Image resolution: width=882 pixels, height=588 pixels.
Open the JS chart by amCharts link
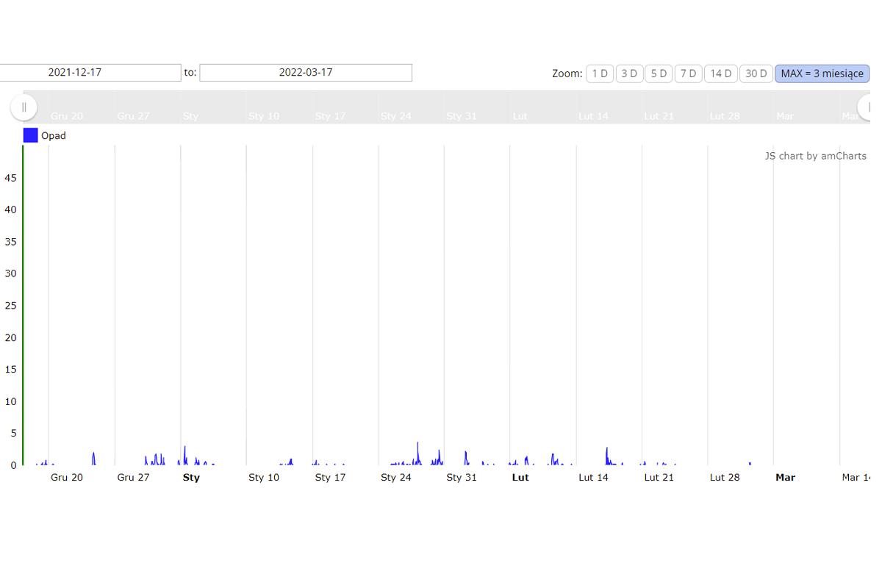click(815, 156)
